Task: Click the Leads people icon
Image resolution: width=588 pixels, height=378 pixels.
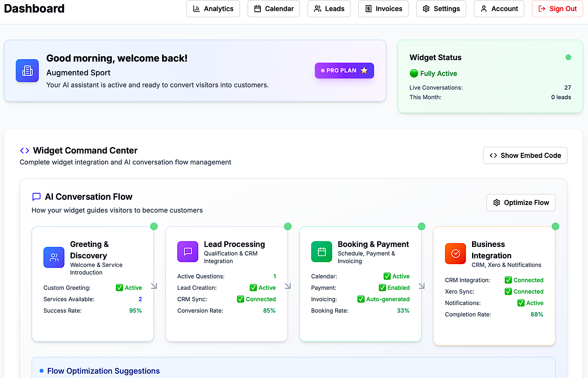Action: (317, 8)
